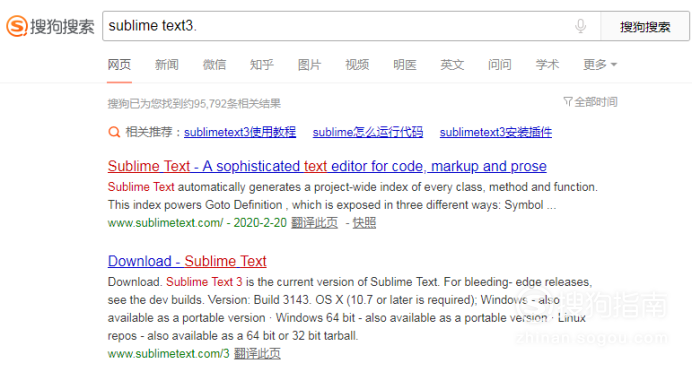Click the www.sublimetext.com/3 green URL text
This screenshot has width=692, height=372.
(x=169, y=353)
